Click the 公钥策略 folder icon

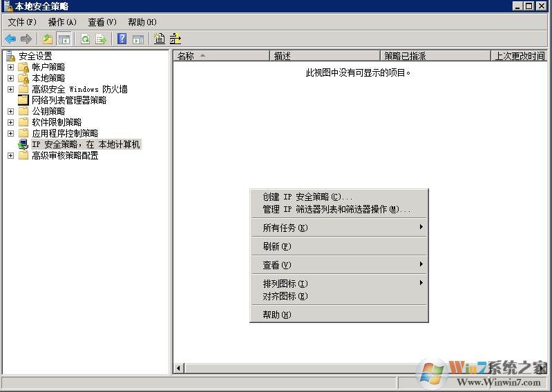point(23,111)
